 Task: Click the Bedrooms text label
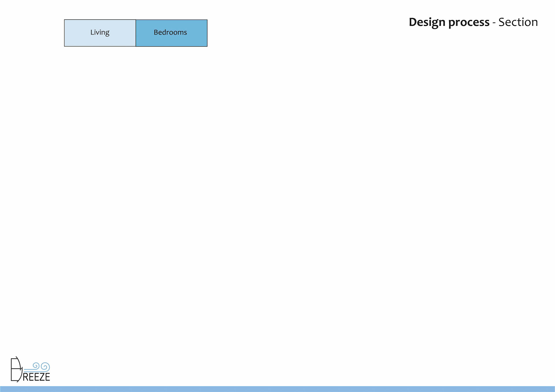pos(170,32)
